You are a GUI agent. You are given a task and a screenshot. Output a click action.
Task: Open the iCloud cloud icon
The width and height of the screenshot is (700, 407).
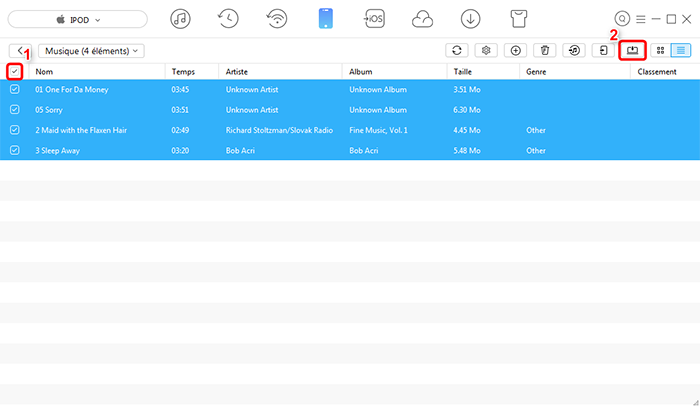(422, 19)
